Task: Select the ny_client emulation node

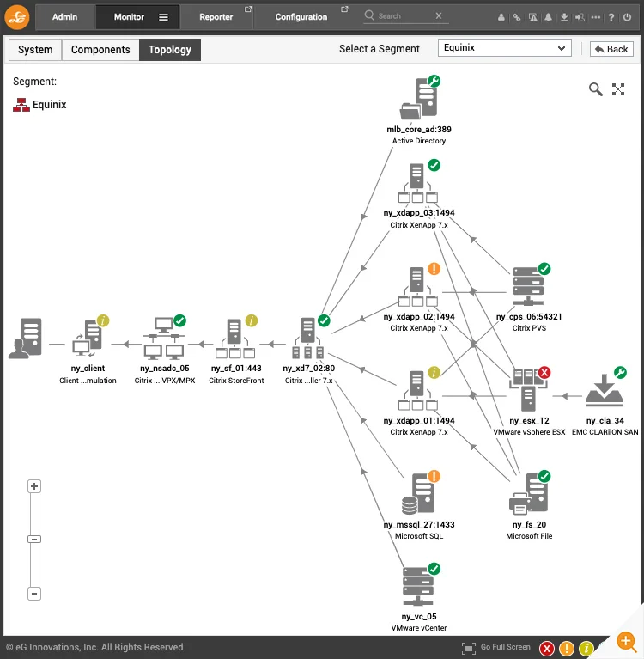Action: 88,339
